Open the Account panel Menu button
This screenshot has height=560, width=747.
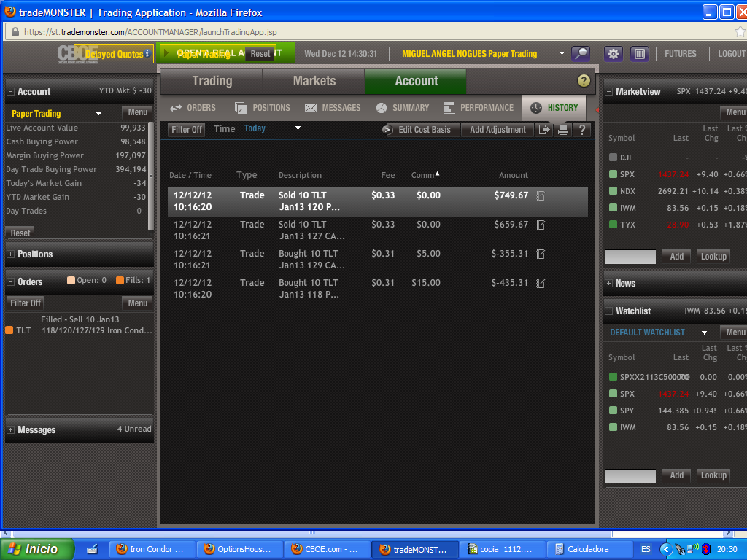(x=137, y=112)
